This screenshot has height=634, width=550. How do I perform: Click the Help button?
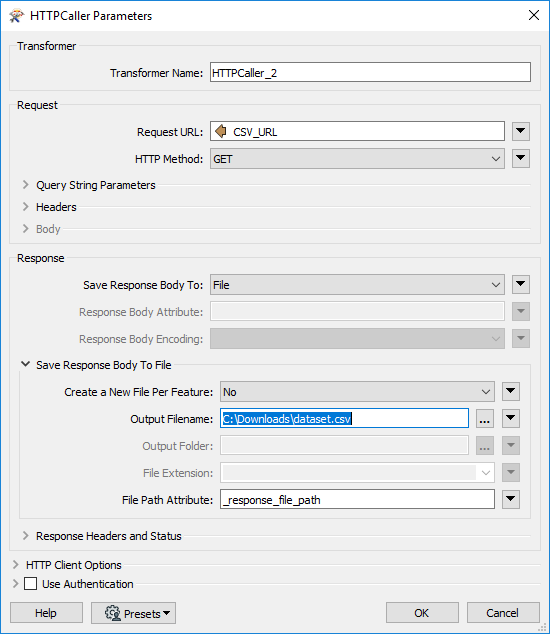[46, 613]
